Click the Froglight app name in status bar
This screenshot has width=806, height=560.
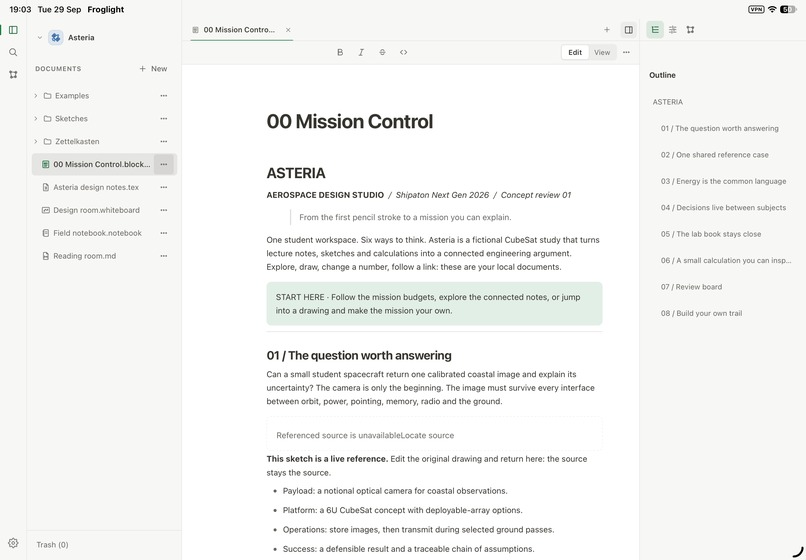pos(106,9)
